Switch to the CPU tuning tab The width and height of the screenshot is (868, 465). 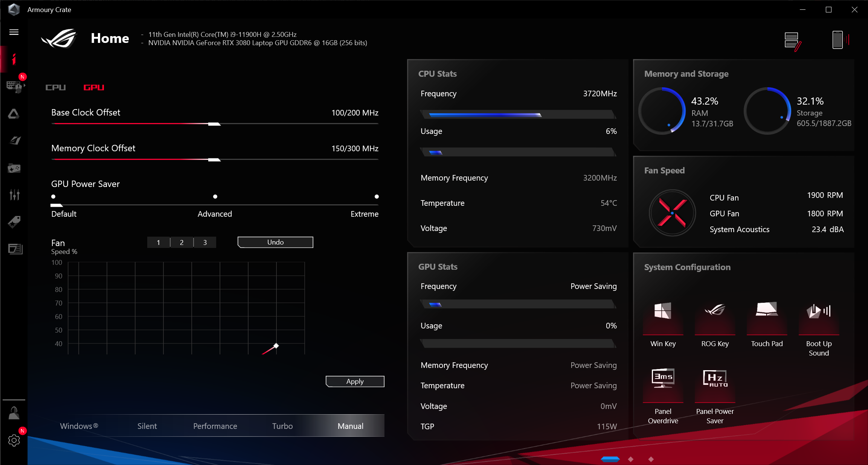point(55,87)
